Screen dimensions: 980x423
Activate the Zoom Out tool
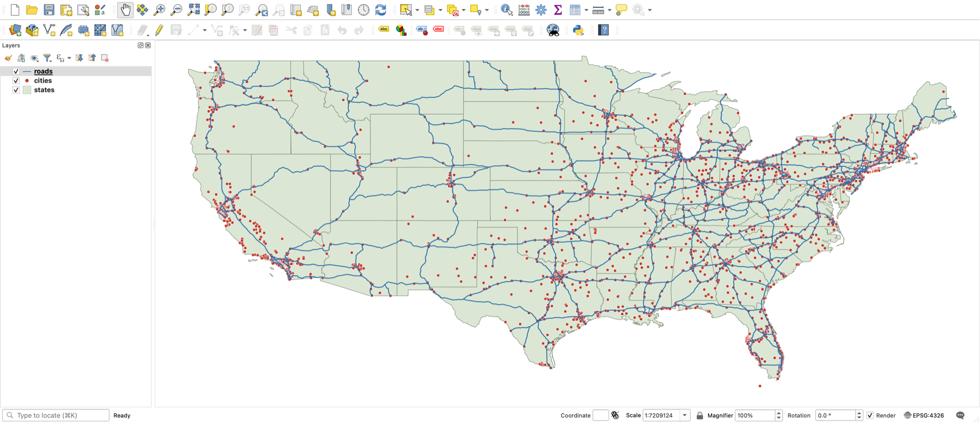176,10
